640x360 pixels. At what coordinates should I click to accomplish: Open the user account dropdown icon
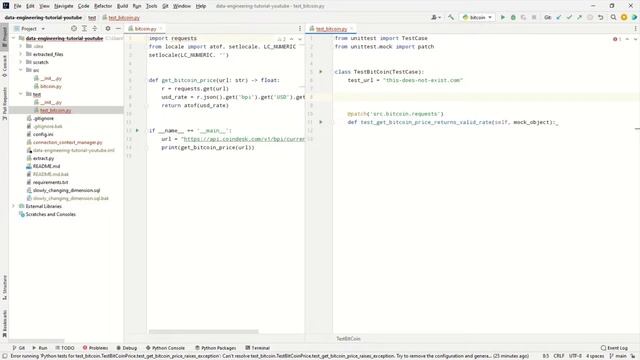[436, 18]
